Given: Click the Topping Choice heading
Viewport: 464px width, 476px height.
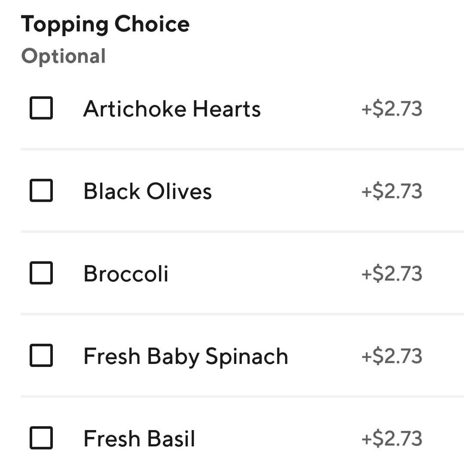Looking at the screenshot, I should point(105,24).
